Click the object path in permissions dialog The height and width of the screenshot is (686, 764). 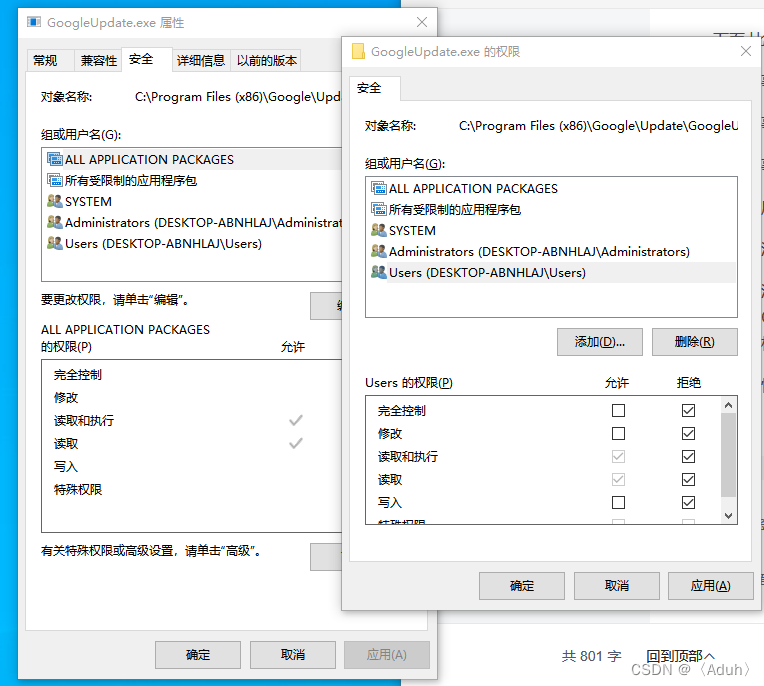(598, 126)
